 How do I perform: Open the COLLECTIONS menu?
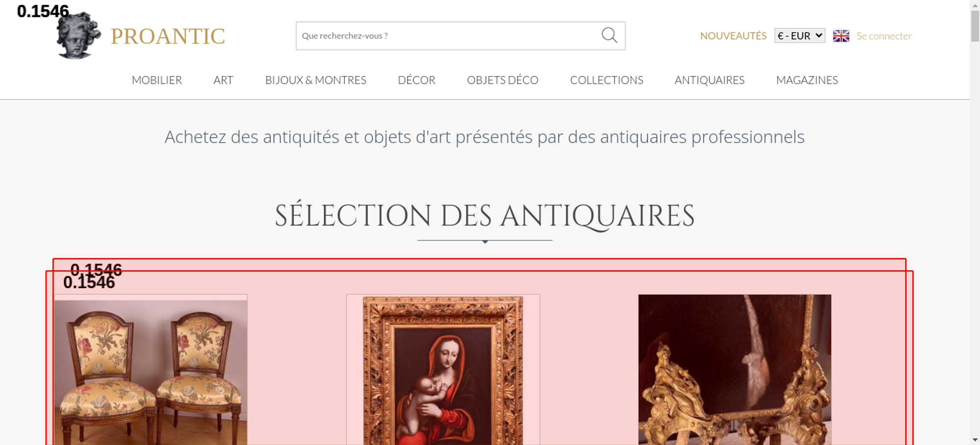tap(607, 80)
